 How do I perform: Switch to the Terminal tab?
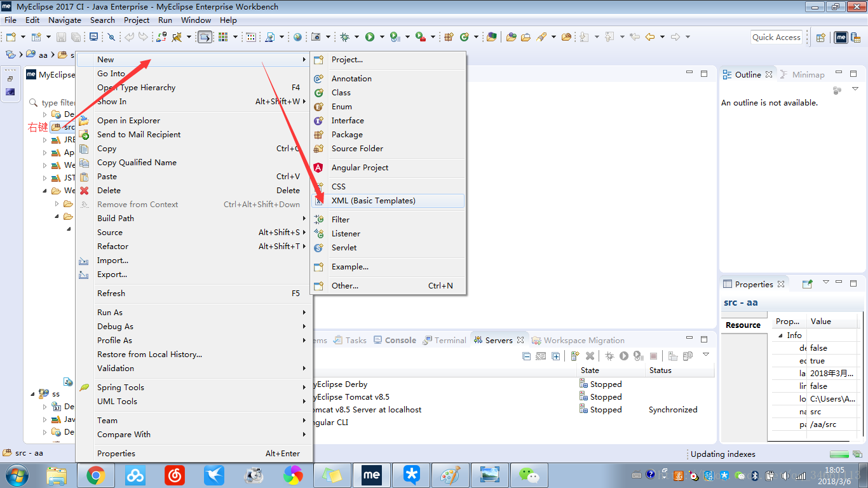click(x=444, y=340)
